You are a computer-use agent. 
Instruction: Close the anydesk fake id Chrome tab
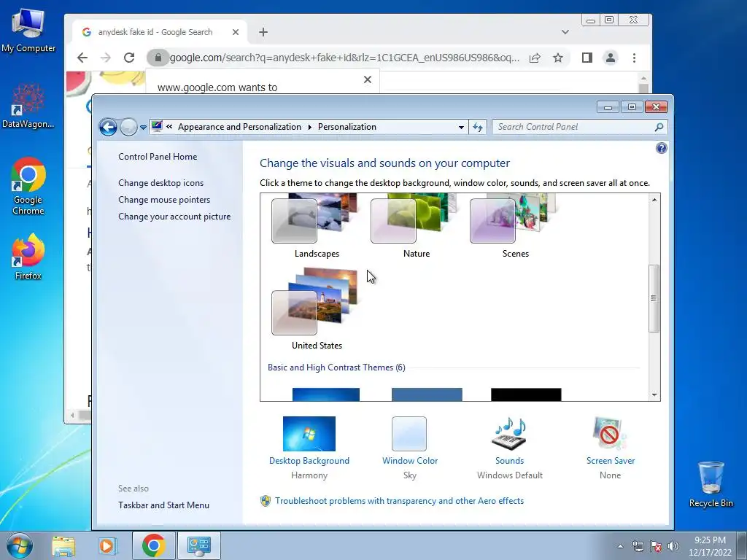236,32
